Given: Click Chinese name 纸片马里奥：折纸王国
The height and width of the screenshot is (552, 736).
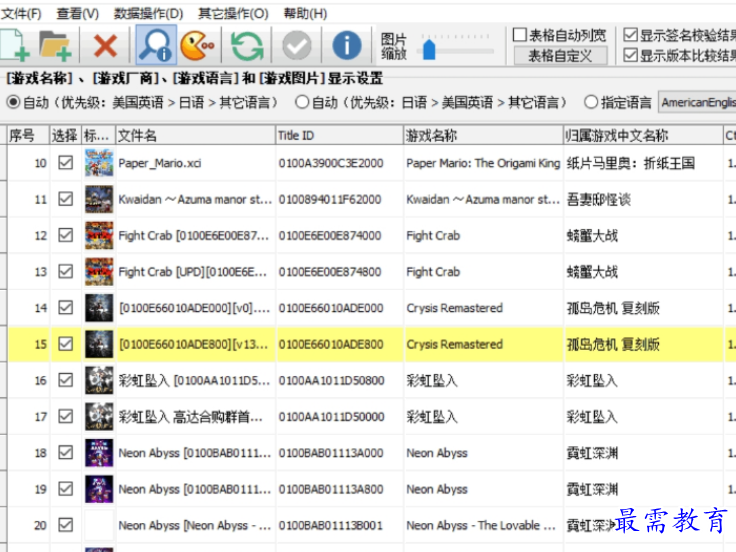Looking at the screenshot, I should (631, 163).
